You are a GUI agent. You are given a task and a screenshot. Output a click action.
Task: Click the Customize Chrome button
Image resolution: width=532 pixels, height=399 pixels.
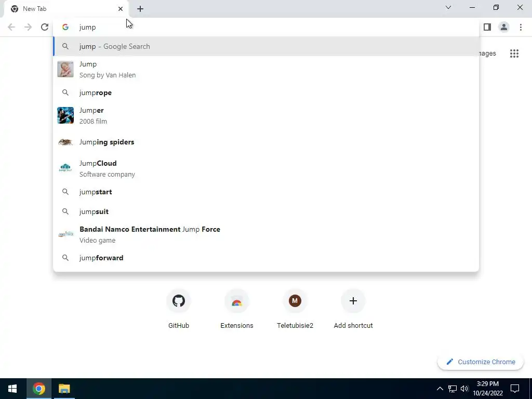tap(481, 362)
